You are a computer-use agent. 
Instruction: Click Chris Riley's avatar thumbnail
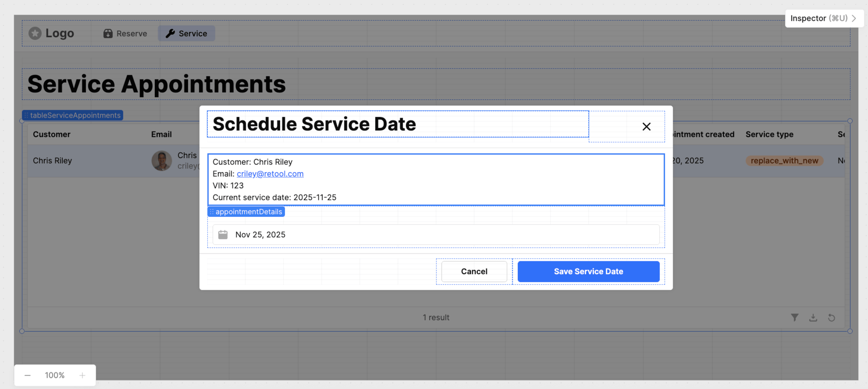pyautogui.click(x=162, y=161)
